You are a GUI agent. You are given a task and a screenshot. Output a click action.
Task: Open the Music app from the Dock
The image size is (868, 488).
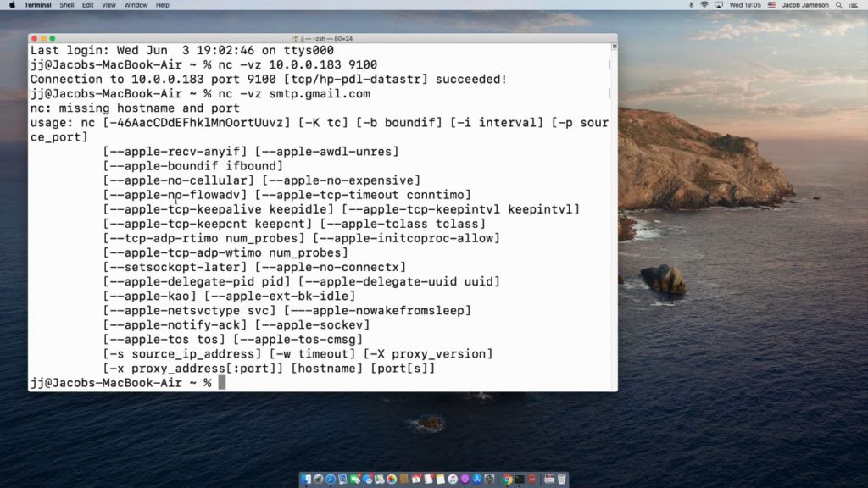click(x=453, y=479)
